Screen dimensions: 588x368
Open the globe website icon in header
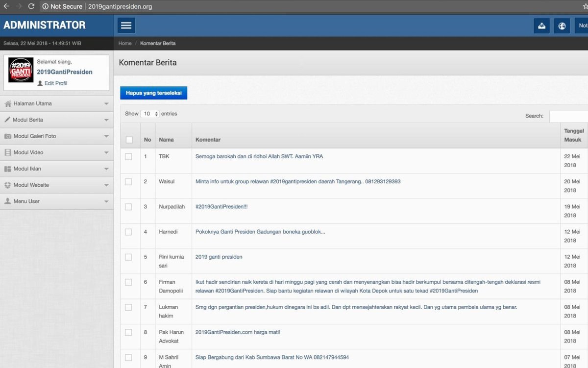click(562, 26)
